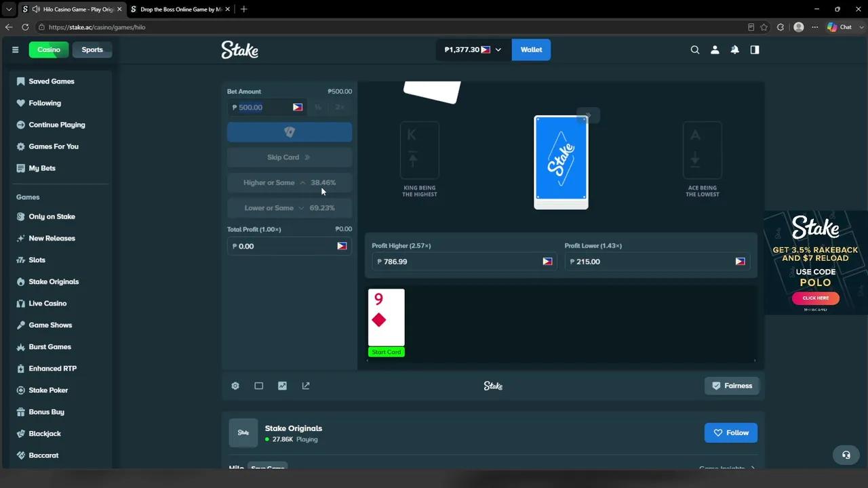868x488 pixels.
Task: Switch to the Sports tab
Action: point(92,49)
